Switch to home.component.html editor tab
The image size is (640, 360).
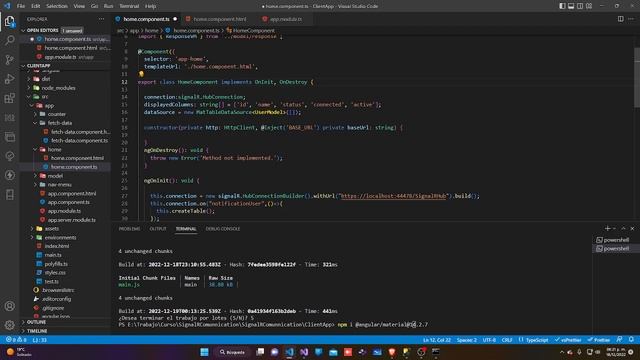click(220, 19)
